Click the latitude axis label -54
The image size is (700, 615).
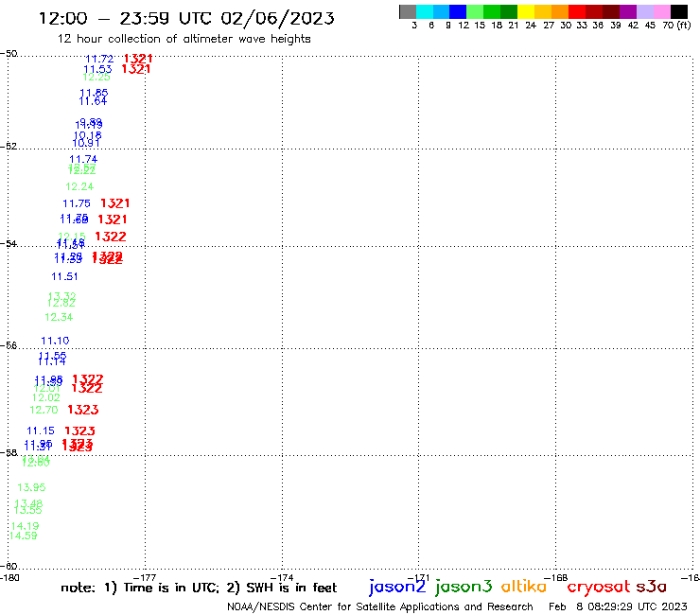9,243
